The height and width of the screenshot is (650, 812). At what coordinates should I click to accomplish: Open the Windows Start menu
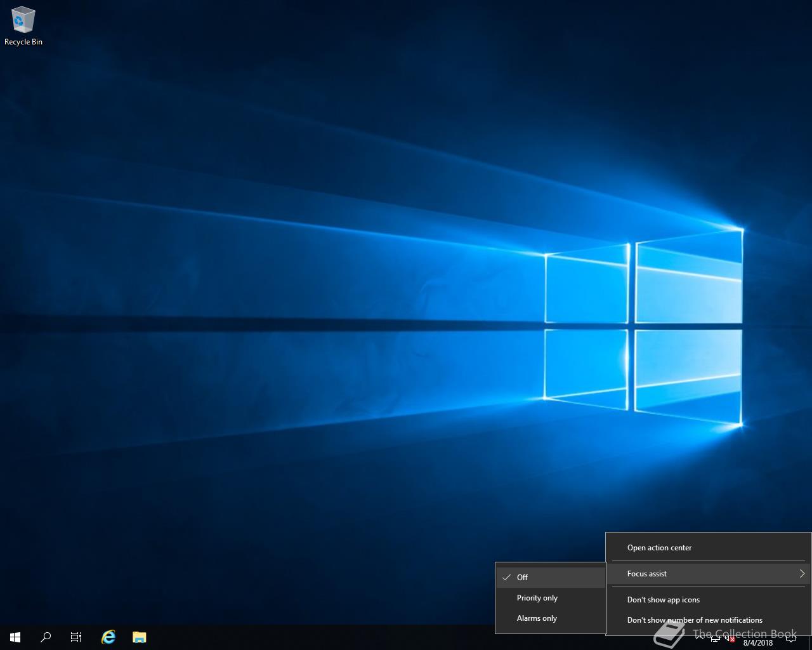(x=15, y=637)
